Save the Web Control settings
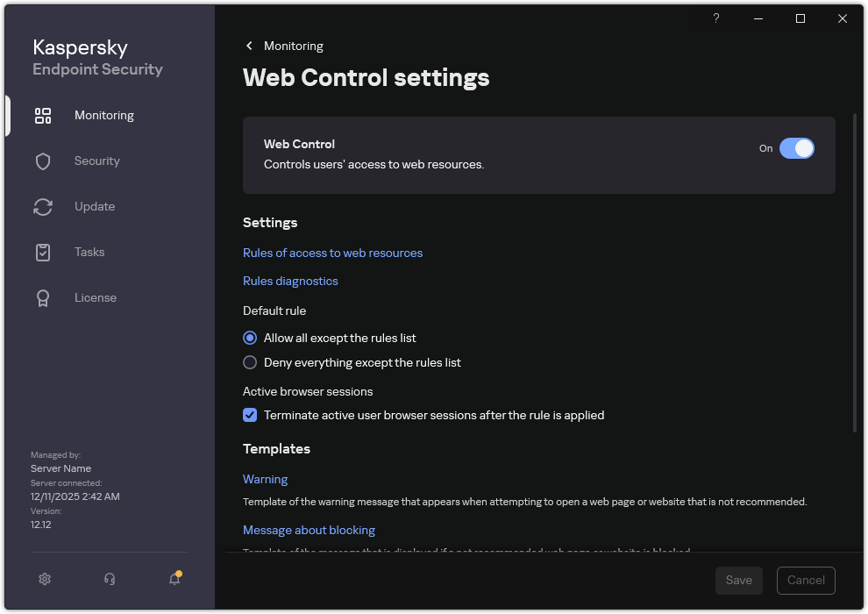 pos(738,580)
